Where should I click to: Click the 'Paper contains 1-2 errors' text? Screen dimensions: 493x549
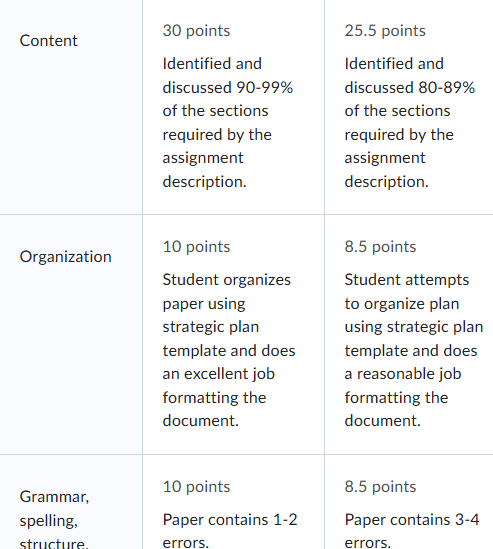pyautogui.click(x=230, y=531)
